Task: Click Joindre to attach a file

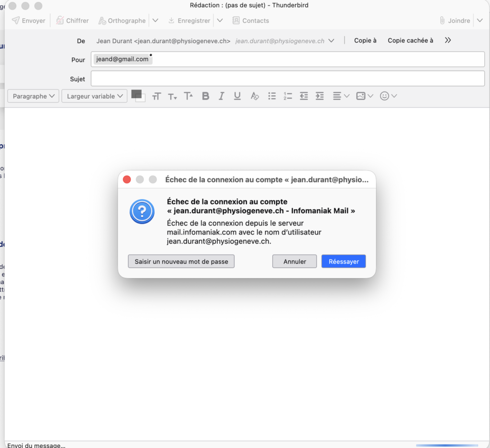Action: click(455, 21)
